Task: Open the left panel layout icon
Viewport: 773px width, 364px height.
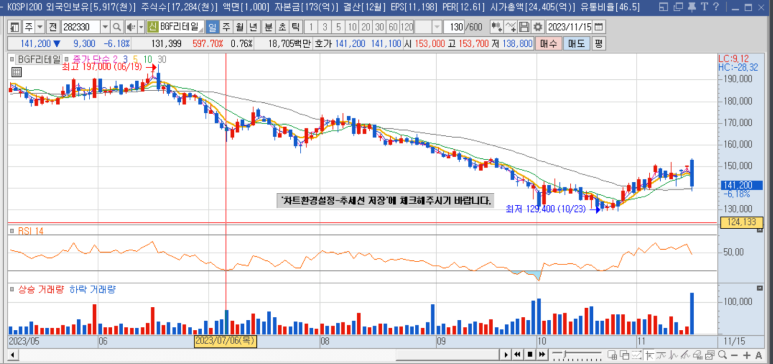Action: tap(15, 27)
